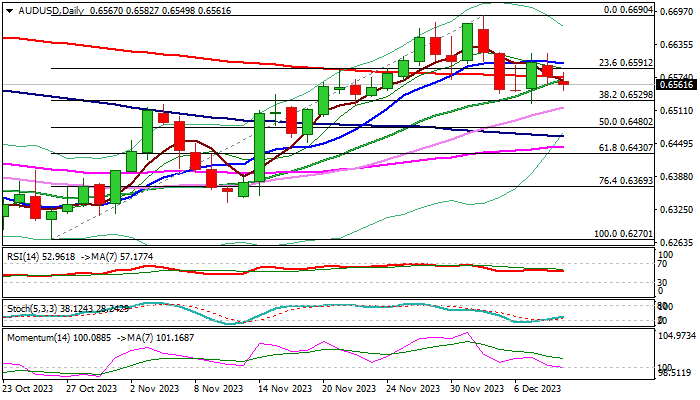Click date label 8 Nov 2023
This screenshot has height=400, width=700.
tap(219, 389)
